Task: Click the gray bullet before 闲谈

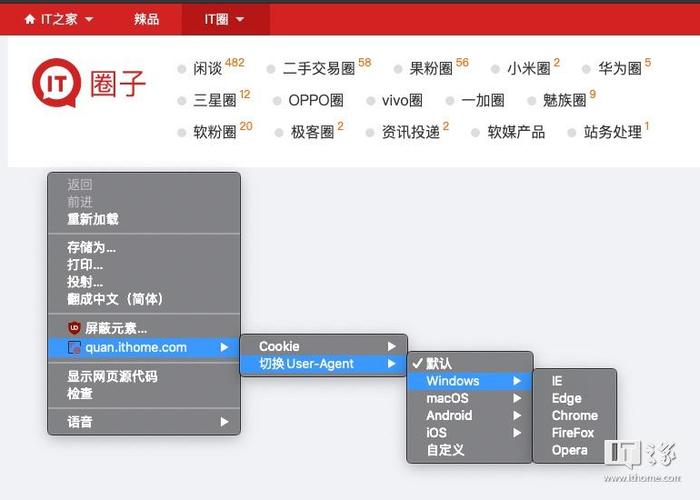Action: [182, 69]
